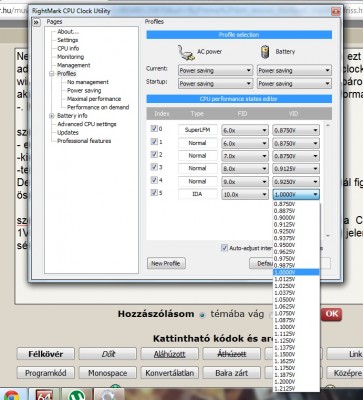This screenshot has width=363, height=400.
Task: Open the VID dropdown for index 4
Action: (296, 182)
